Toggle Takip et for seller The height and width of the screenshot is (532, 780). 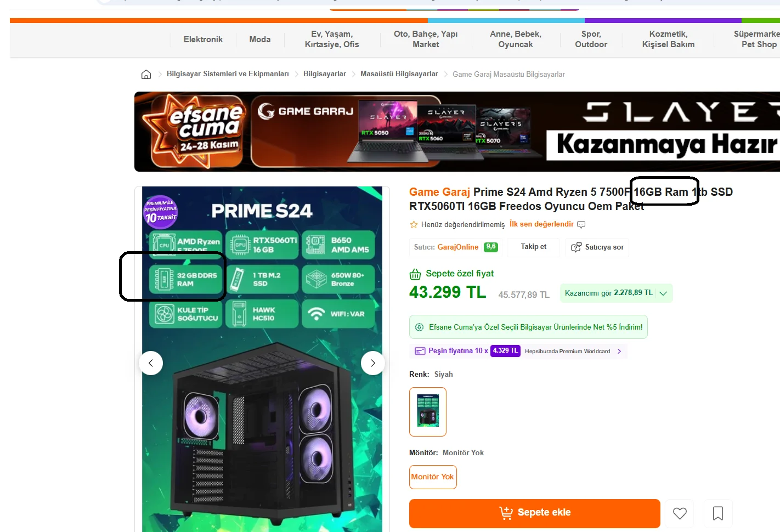534,247
